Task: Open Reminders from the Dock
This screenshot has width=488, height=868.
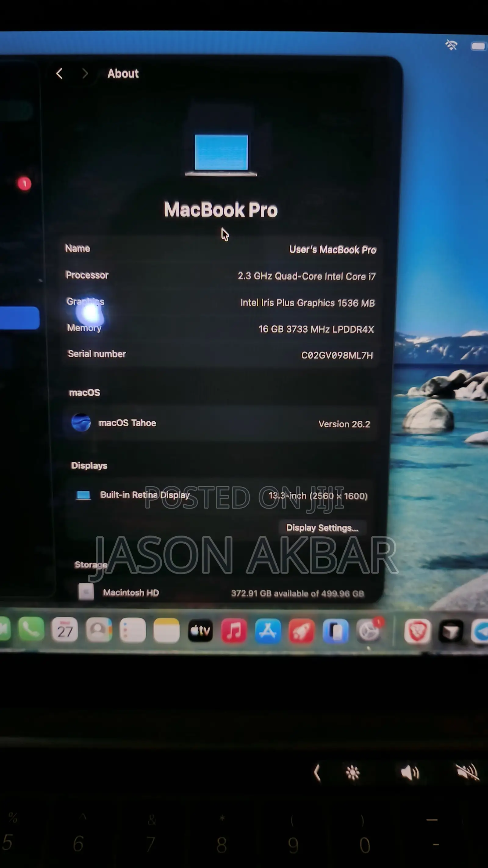Action: coord(133,630)
